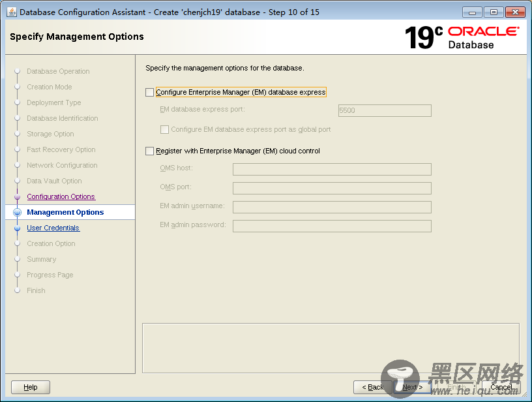Focus the OMS host input field

click(332, 170)
